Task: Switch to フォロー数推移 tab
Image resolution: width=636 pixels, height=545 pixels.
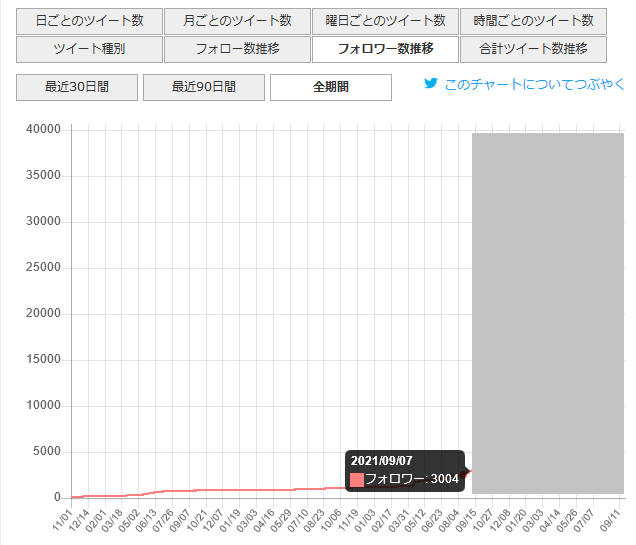Action: pos(237,49)
